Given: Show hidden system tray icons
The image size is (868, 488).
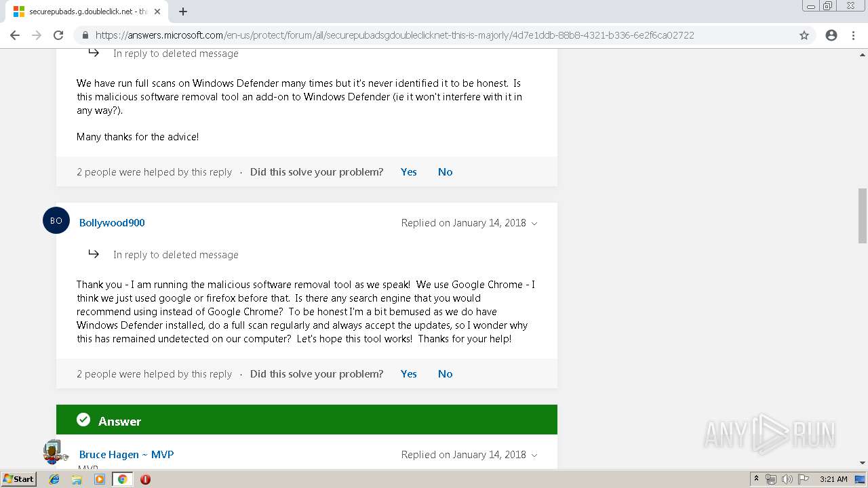Looking at the screenshot, I should (x=756, y=479).
